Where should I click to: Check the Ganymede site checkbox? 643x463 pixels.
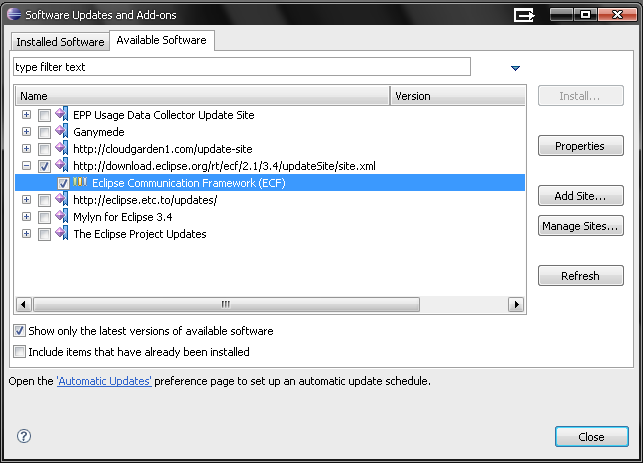(x=44, y=132)
